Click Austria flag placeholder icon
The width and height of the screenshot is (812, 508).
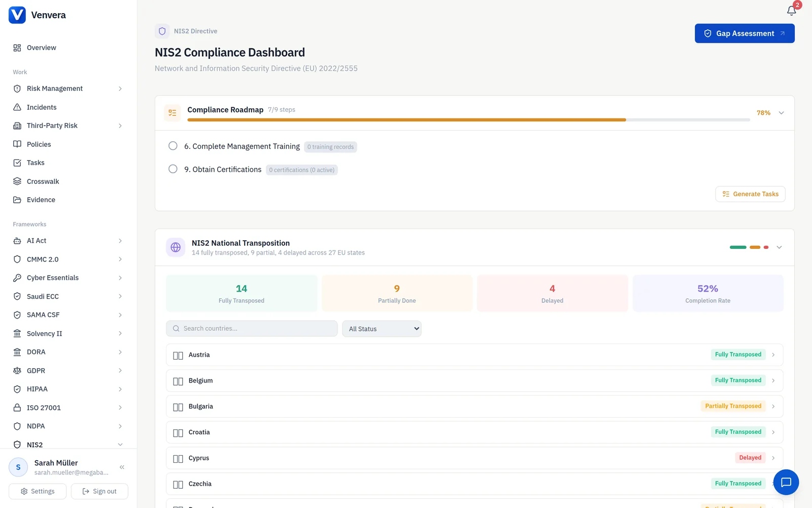(178, 356)
